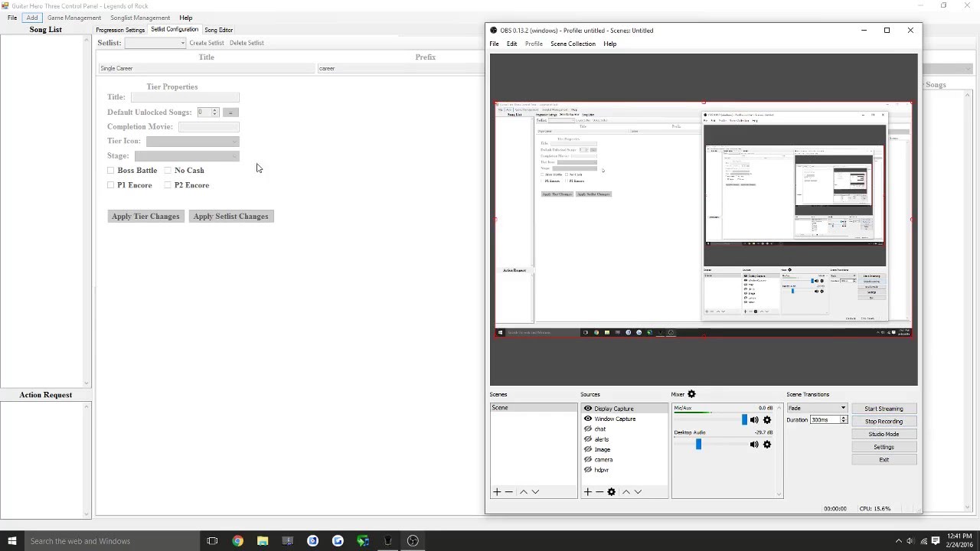
Task: Open the Mixer settings gear next to Mixer label
Action: 691,394
